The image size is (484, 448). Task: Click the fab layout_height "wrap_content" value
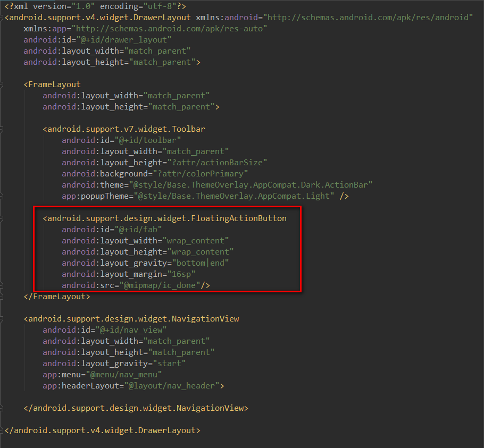point(201,252)
